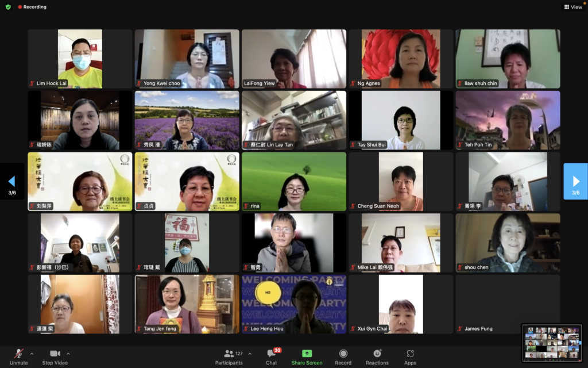Click the green encryption shield icon
The height and width of the screenshot is (368, 588).
8,7
